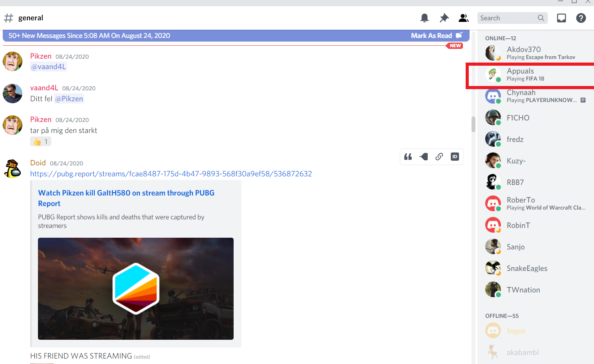This screenshot has width=594, height=364.
Task: Open Discord help
Action: (581, 18)
